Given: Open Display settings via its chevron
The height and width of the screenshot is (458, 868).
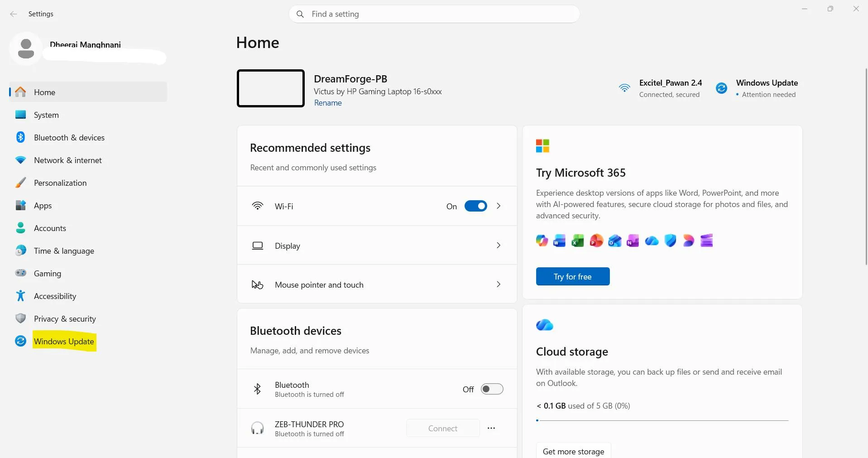Looking at the screenshot, I should pyautogui.click(x=499, y=245).
